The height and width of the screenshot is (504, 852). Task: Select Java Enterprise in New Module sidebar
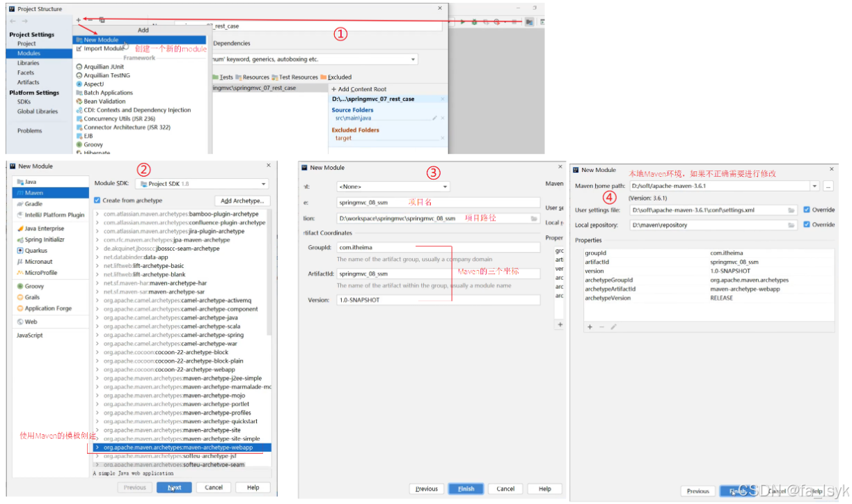(51, 228)
